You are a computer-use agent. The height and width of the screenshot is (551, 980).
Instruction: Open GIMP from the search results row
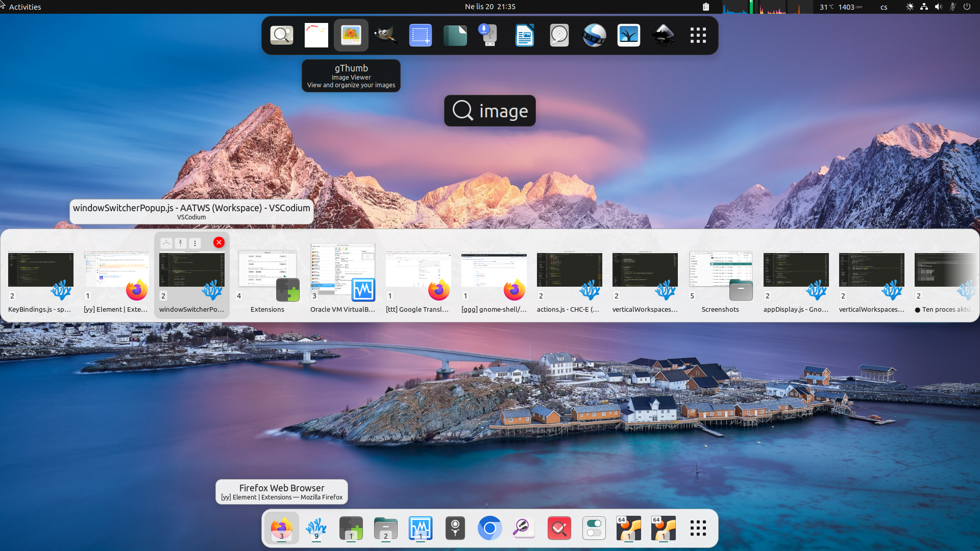[x=385, y=35]
